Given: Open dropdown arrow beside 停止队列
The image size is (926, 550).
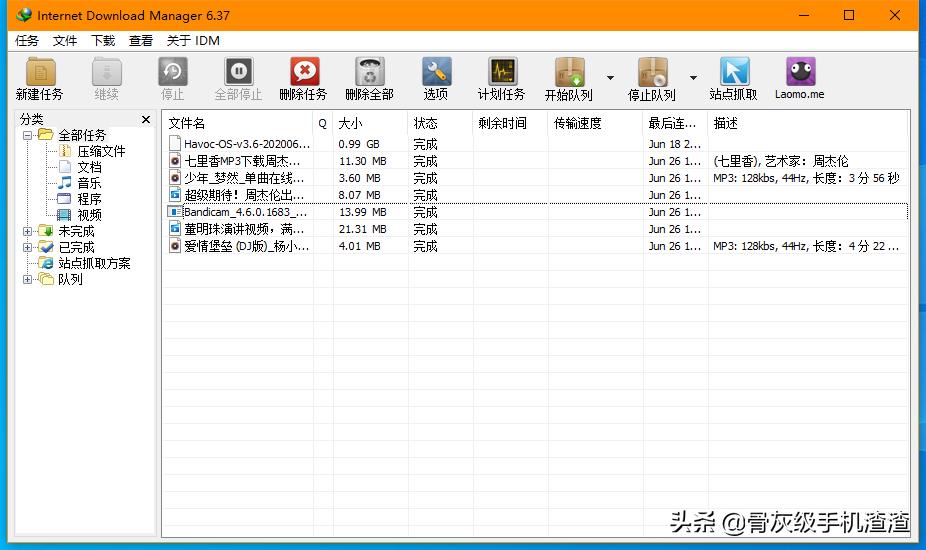Looking at the screenshot, I should [693, 77].
